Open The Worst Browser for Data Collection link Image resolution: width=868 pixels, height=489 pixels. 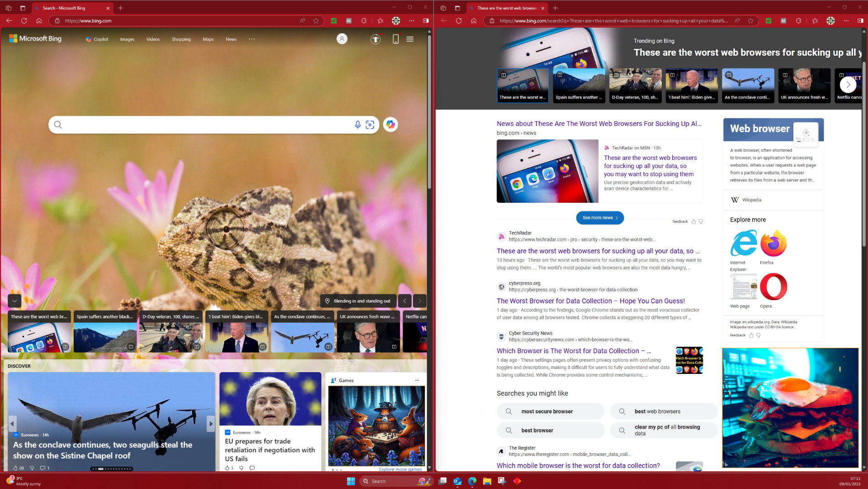point(590,301)
